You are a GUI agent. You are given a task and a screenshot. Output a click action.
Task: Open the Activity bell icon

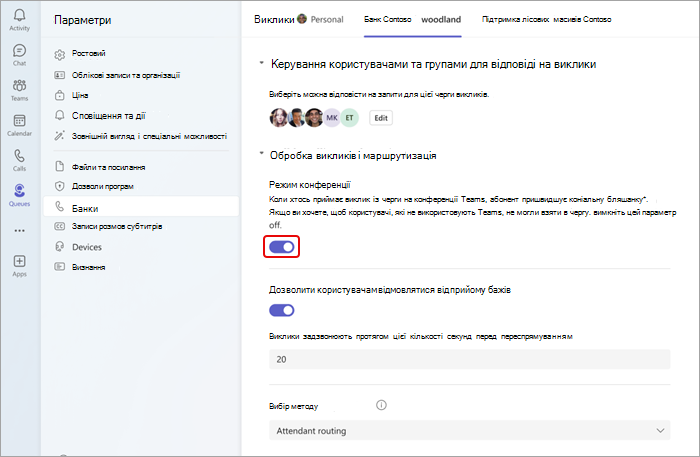coord(19,16)
